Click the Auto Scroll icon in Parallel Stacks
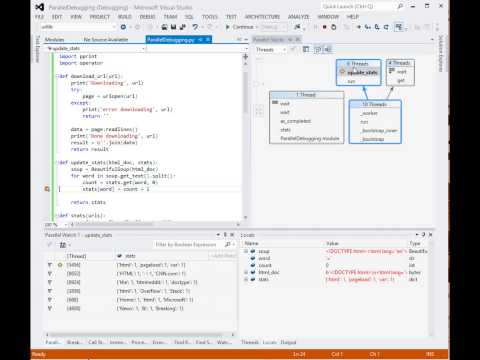The height and width of the screenshot is (360, 480). [x=317, y=50]
